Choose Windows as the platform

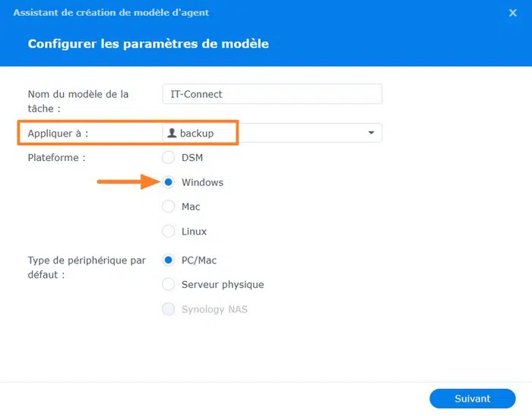coord(169,182)
